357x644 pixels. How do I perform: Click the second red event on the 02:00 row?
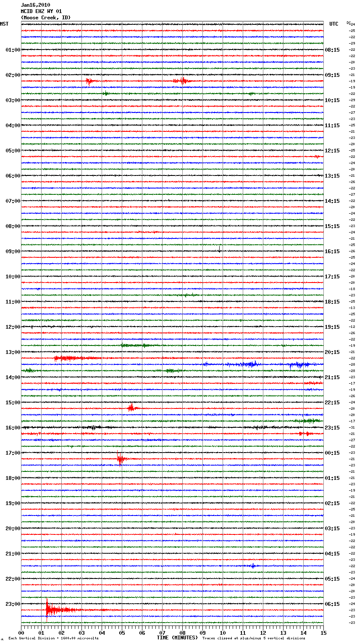(182, 81)
